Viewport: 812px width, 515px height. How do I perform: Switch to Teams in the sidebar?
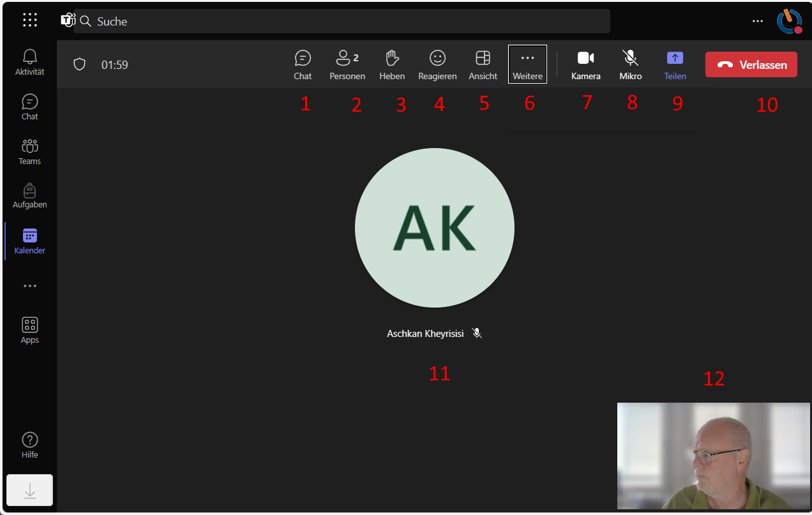click(30, 151)
